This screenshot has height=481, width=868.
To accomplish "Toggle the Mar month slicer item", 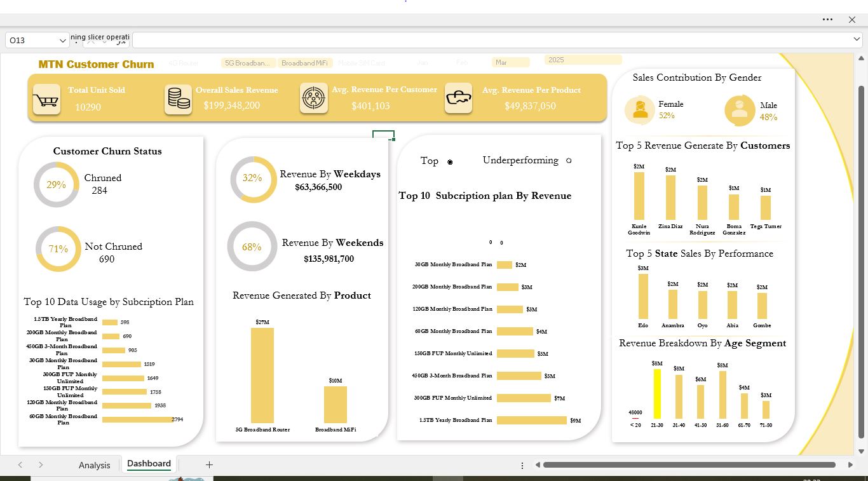I will 510,62.
